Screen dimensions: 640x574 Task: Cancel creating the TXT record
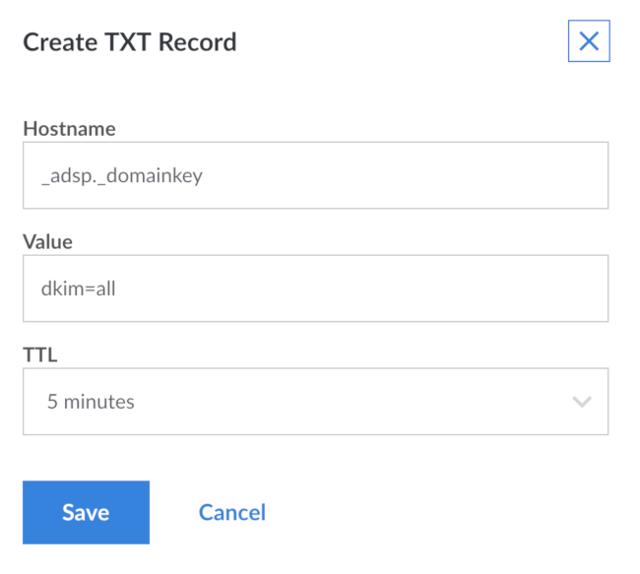click(x=232, y=512)
